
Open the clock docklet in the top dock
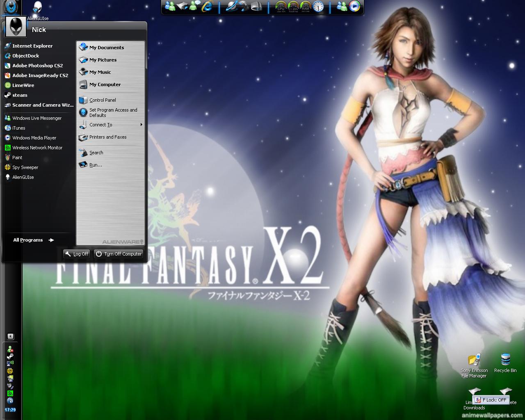pos(318,7)
